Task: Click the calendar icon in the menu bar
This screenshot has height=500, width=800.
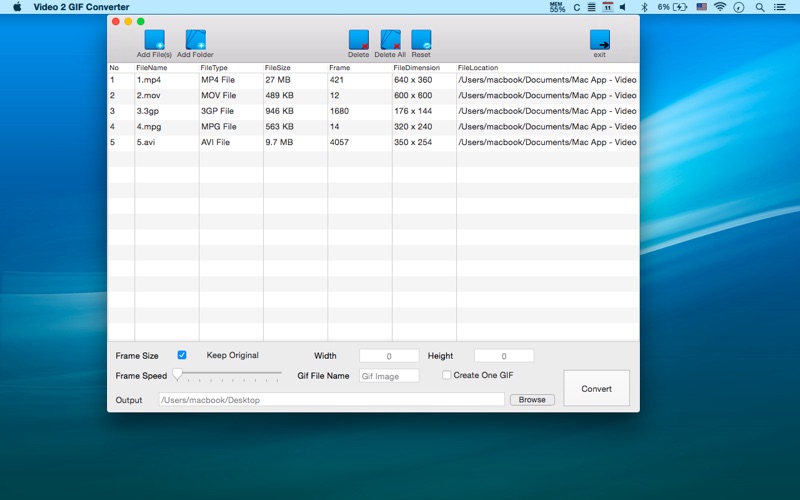Action: pyautogui.click(x=607, y=7)
